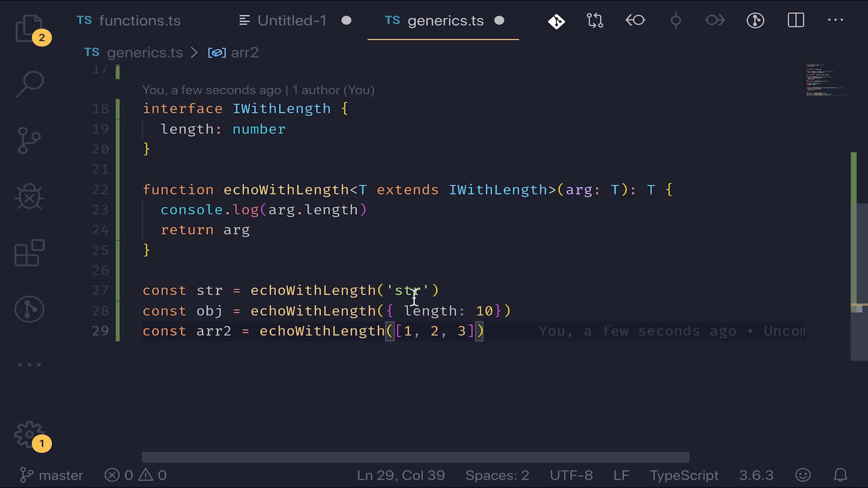Click the diamond-shaped git icon in title bar
Screen dimensions: 868x488
coord(557,21)
